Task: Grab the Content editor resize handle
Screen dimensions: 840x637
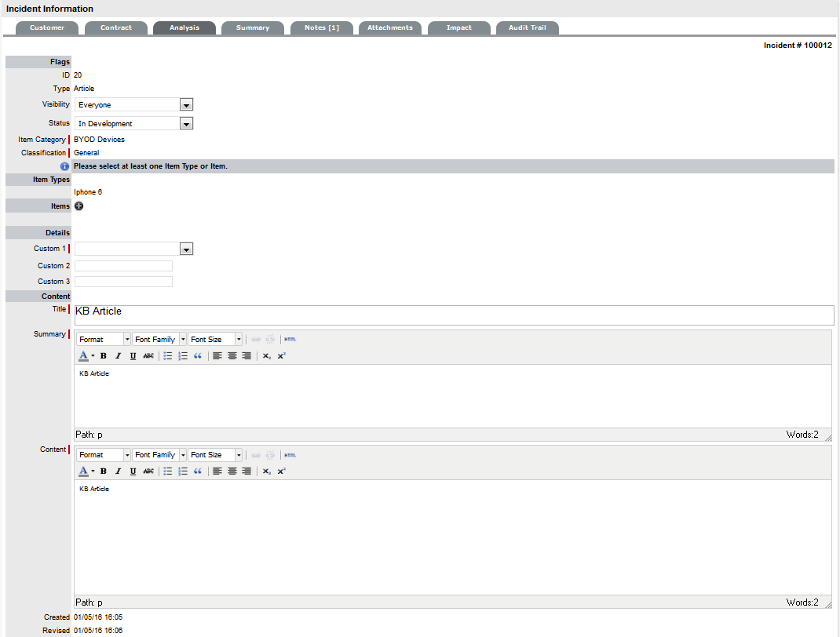Action: pyautogui.click(x=828, y=606)
